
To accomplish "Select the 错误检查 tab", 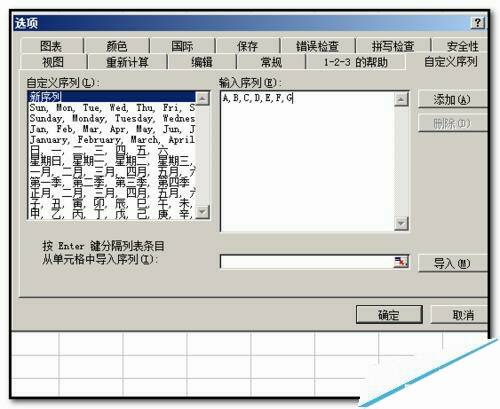I will pyautogui.click(x=317, y=46).
